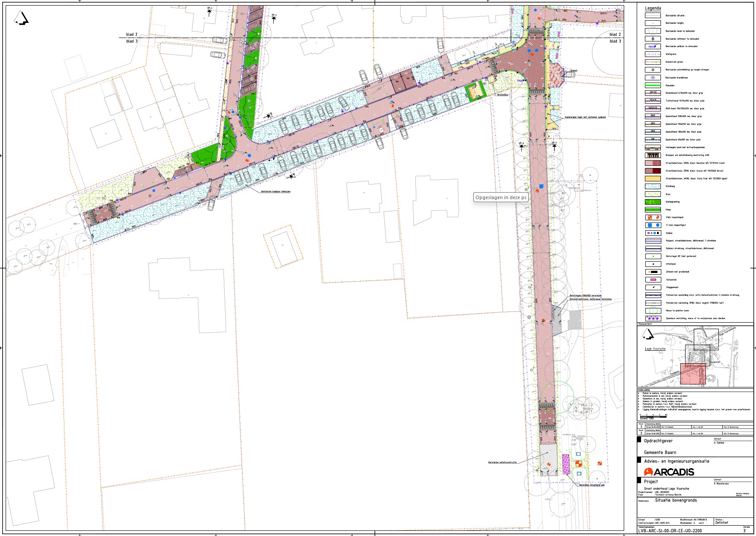Click the pink bicycle rack on the plan
Image resolution: width=756 pixels, height=536 pixels.
(x=565, y=464)
